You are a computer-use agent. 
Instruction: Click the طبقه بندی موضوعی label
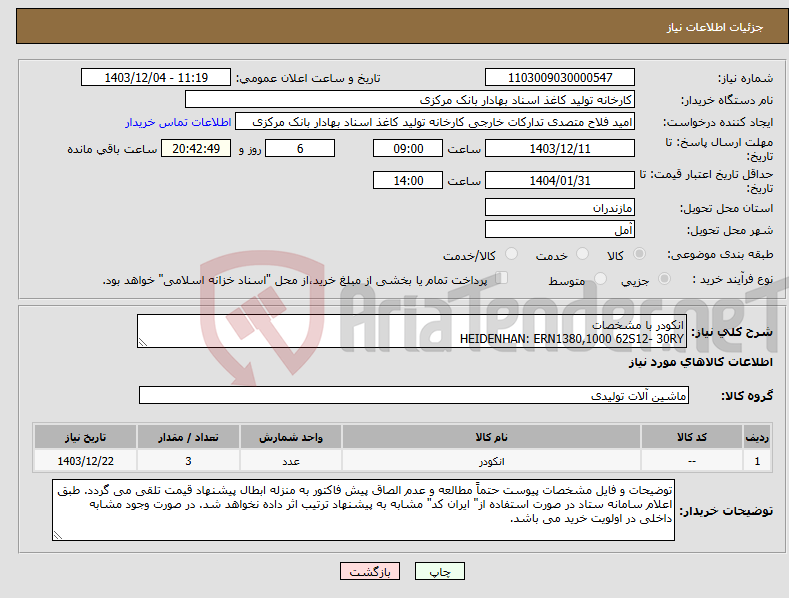click(x=720, y=254)
